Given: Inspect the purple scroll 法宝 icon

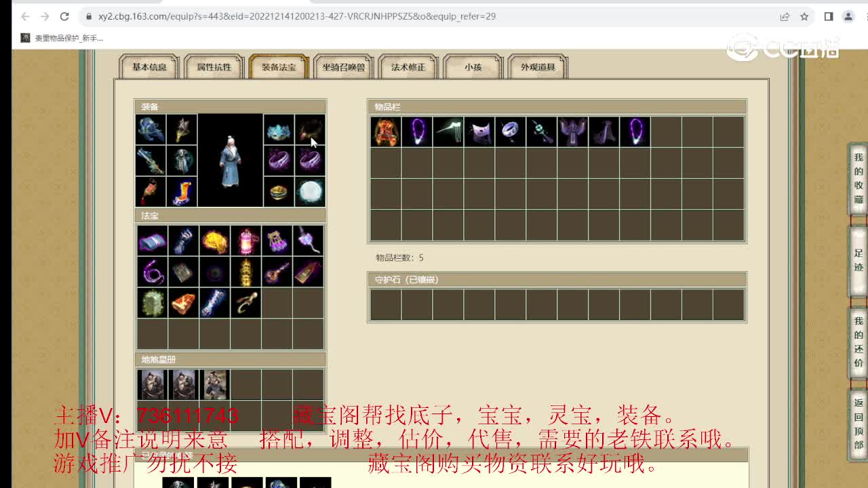Looking at the screenshot, I should [152, 241].
